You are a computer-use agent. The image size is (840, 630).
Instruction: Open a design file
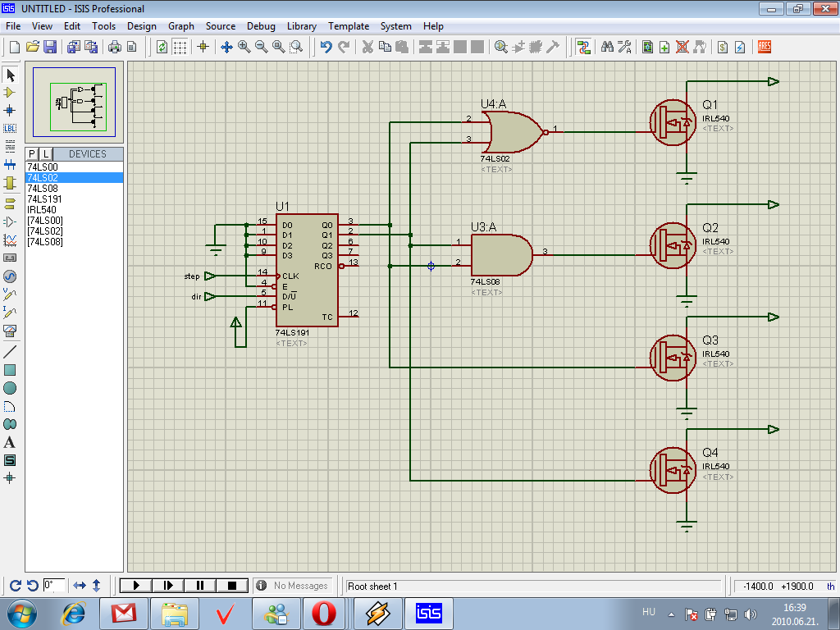(33, 47)
